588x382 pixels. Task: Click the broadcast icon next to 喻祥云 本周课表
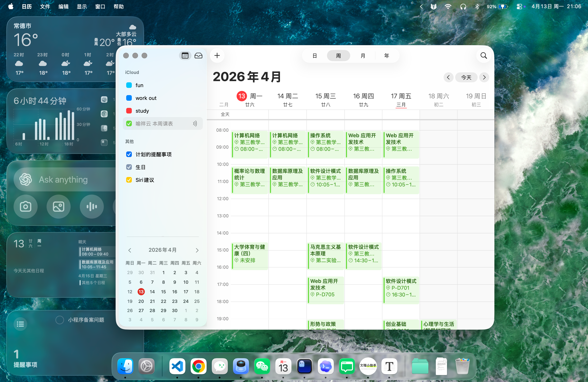(x=195, y=123)
